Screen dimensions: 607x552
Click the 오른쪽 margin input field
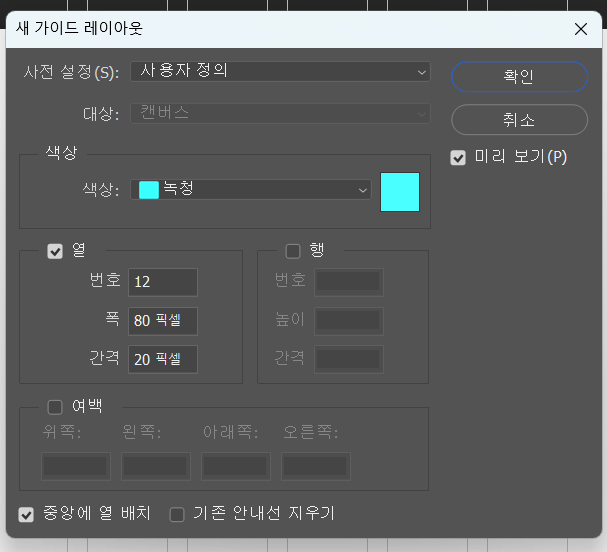click(x=316, y=466)
